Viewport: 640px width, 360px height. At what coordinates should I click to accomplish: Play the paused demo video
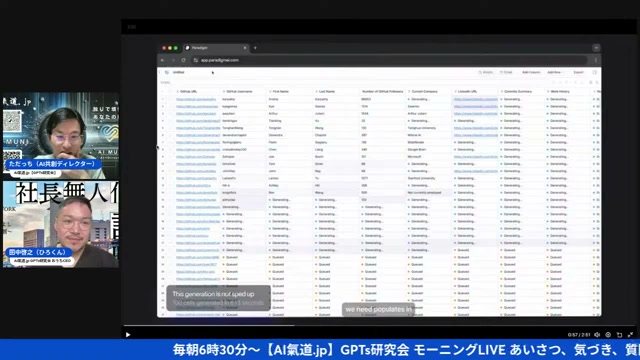click(128, 335)
